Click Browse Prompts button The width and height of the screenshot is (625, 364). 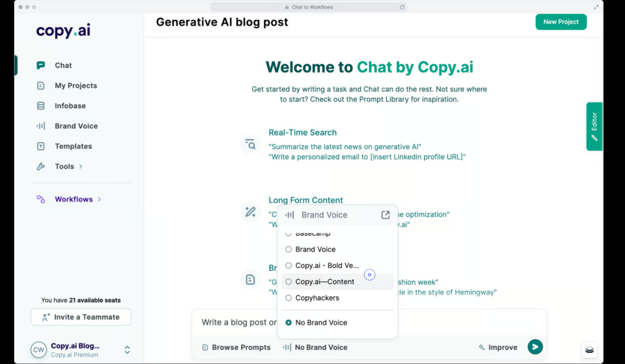236,348
